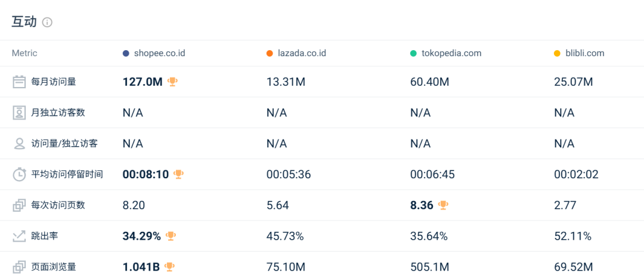This screenshot has width=644, height=279.
Task: Click lazada N/A in 月独立访客数 row
Action: coord(277,113)
